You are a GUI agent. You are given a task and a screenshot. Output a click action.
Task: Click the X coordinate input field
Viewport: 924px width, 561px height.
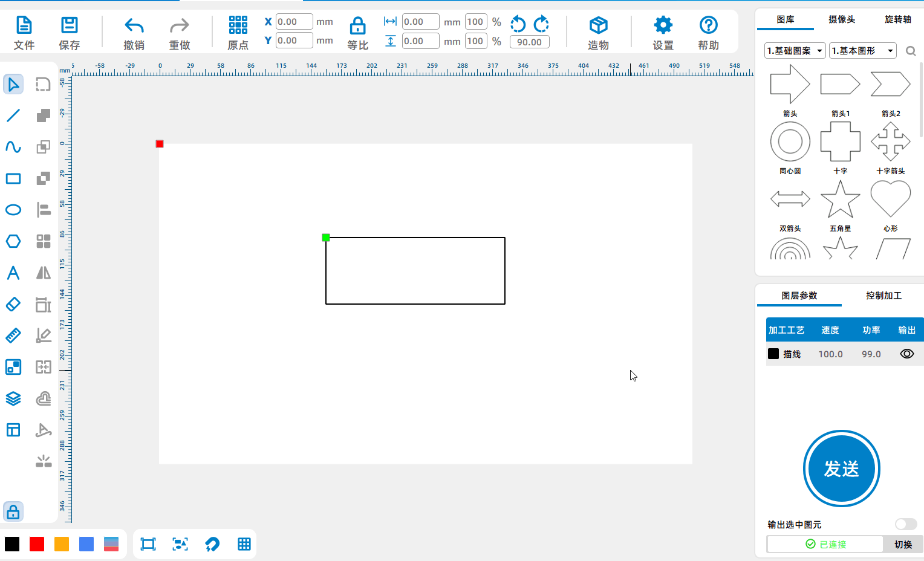point(294,22)
